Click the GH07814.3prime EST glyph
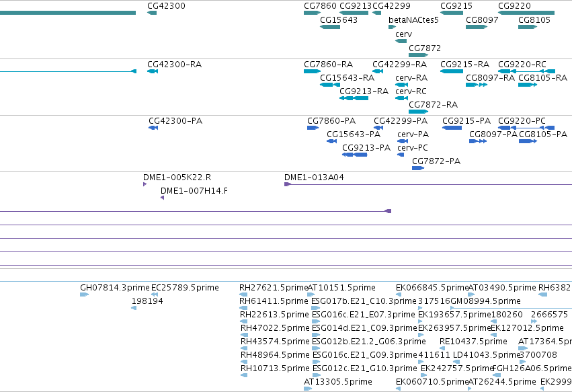 [x=84, y=295]
